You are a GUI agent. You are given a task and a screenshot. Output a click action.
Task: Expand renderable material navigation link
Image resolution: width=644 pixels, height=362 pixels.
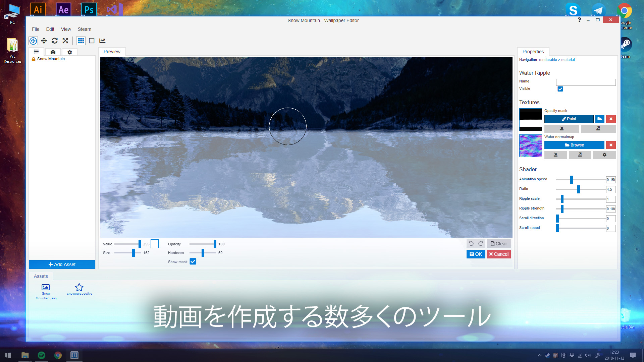[548, 60]
